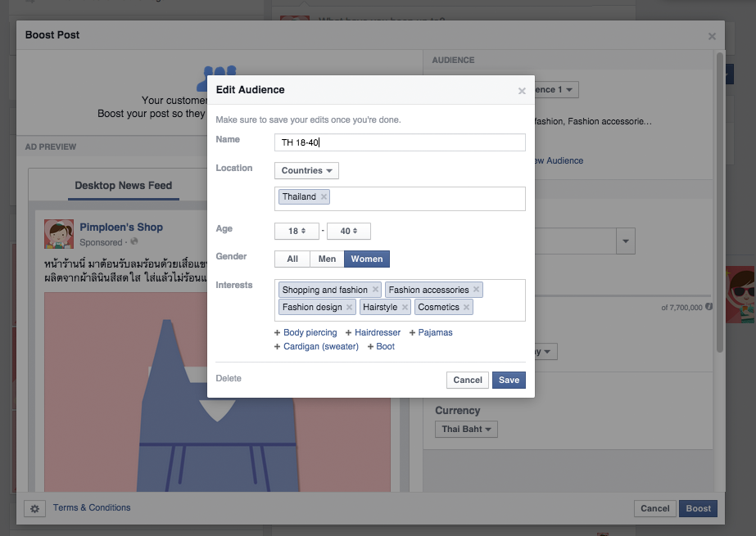Screen dimensions: 756x536
Task: Delete this audience
Action: (x=229, y=379)
